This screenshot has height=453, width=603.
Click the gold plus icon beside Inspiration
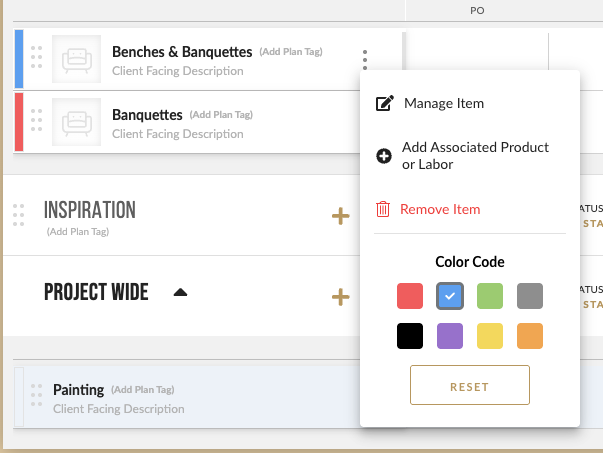pyautogui.click(x=341, y=216)
